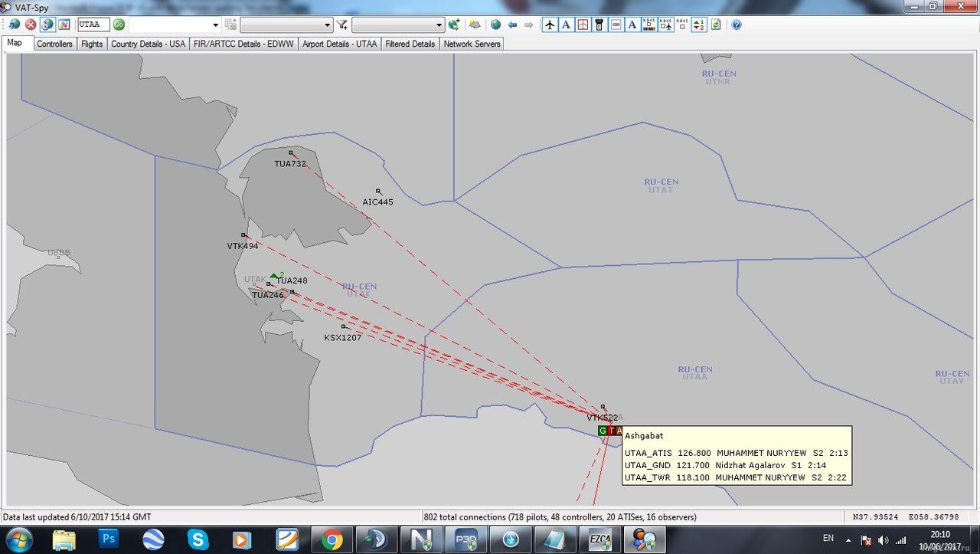Screen dimensions: 980x554
Task: Open the filter combo box dropdown
Action: click(x=439, y=25)
